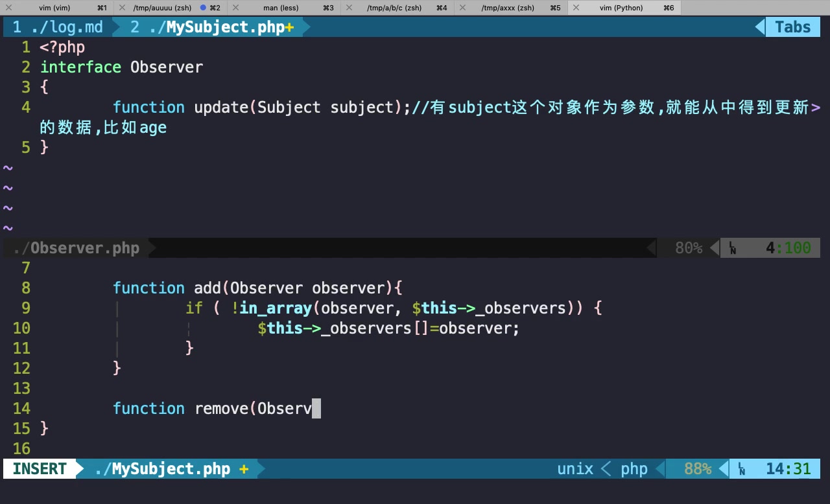Viewport: 830px width, 504px height.
Task: Click the closing brace on line 15
Action: [x=44, y=429]
